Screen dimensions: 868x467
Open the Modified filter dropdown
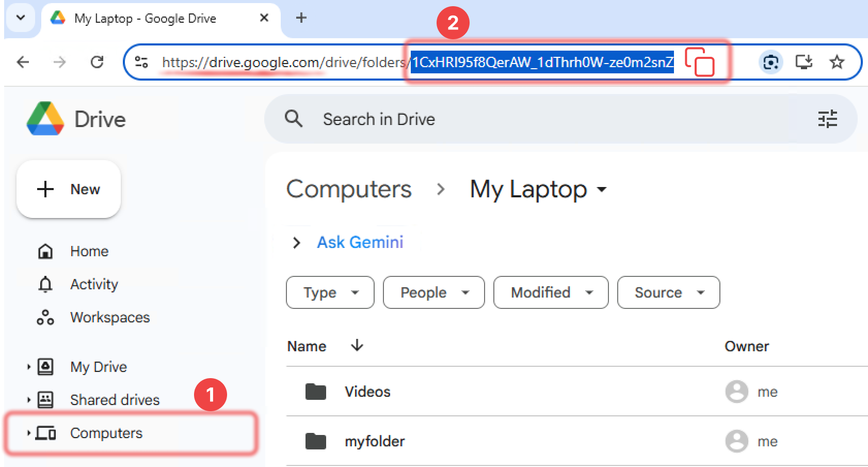[x=550, y=292]
